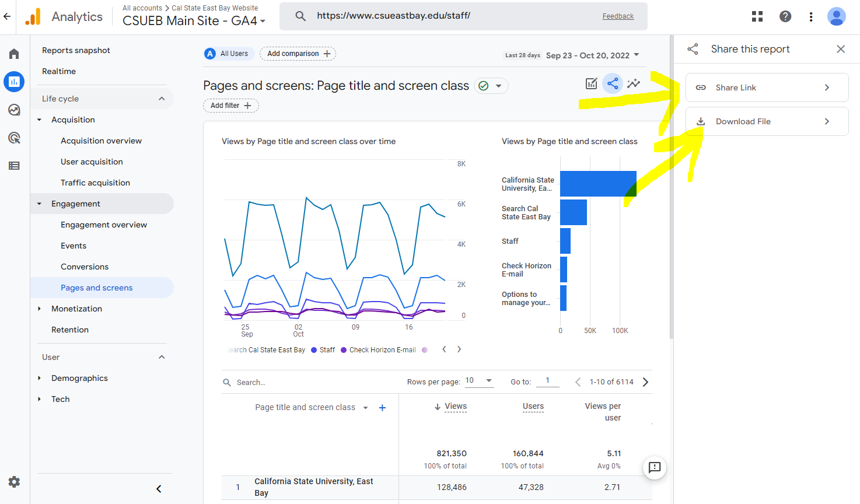Show previous chart legend items

point(444,349)
